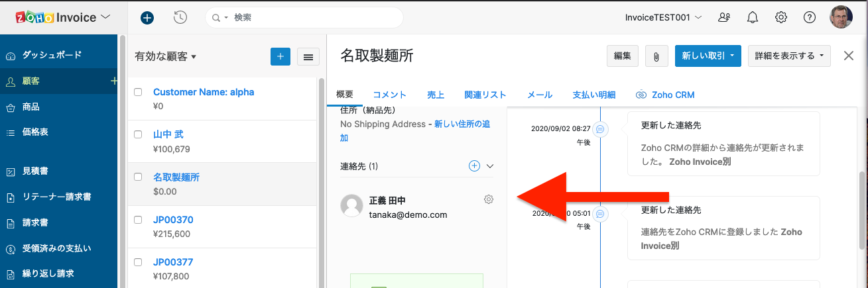Open the 支払い明細 tab
868x288 pixels.
593,95
